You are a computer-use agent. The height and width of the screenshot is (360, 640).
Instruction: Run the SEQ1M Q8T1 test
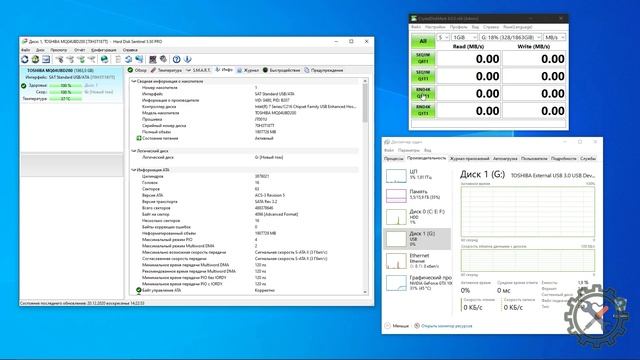click(x=423, y=58)
